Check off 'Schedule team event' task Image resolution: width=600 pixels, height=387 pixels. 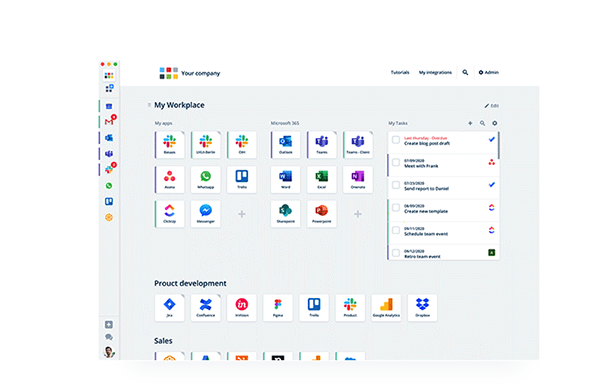(x=396, y=230)
